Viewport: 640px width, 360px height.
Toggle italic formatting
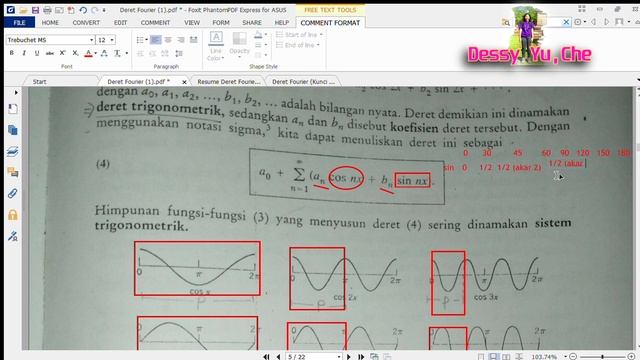(x=24, y=53)
